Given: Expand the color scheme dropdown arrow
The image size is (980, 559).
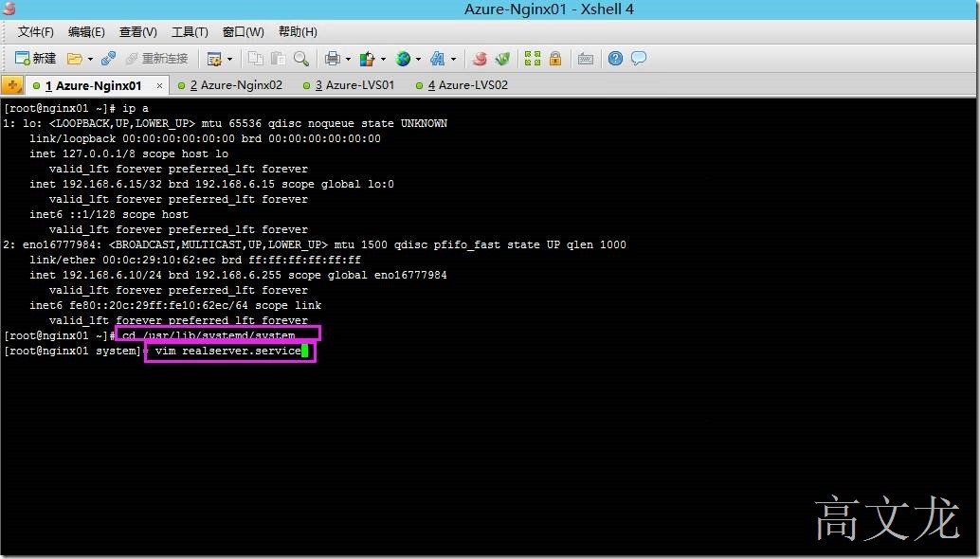Looking at the screenshot, I should [x=383, y=60].
